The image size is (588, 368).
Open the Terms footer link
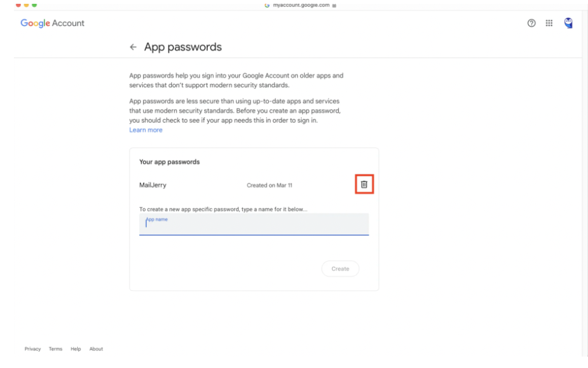coord(56,349)
